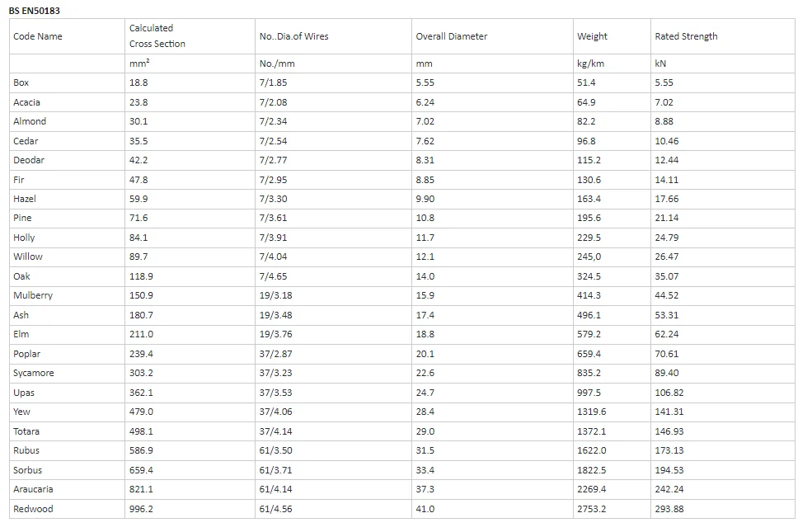
Task: Select the BS EN50183 title text
Action: pos(34,11)
